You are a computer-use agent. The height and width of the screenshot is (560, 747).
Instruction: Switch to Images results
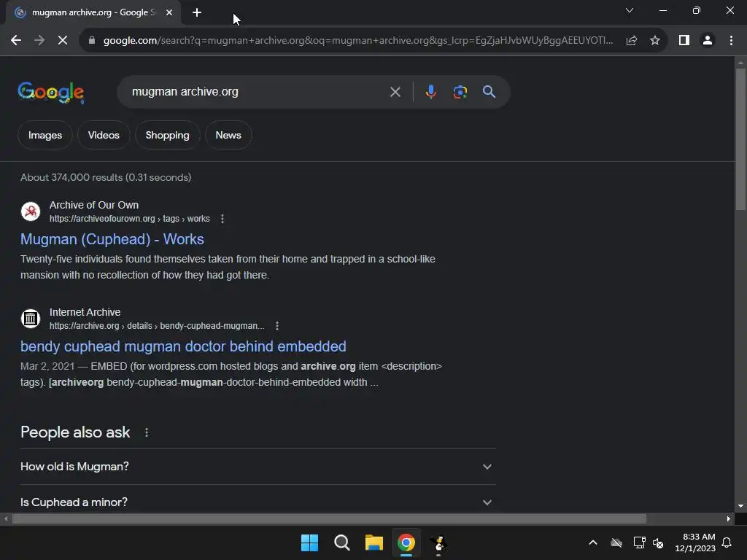45,135
